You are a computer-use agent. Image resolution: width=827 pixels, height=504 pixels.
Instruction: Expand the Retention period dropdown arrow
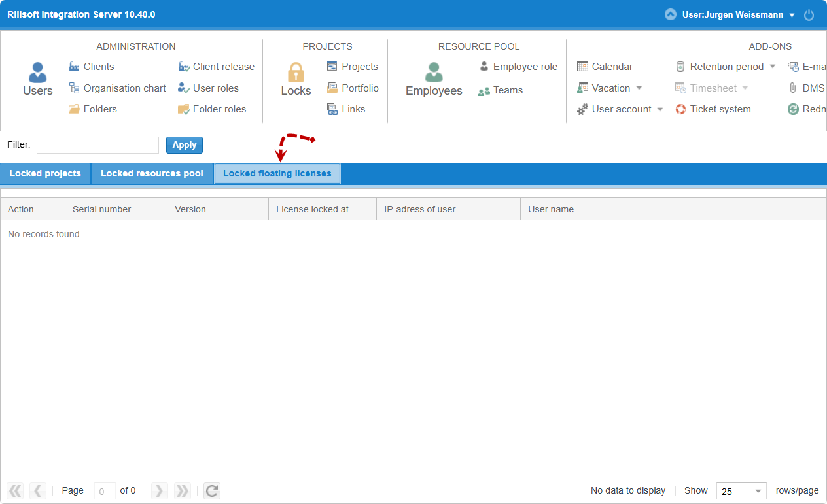pos(772,67)
